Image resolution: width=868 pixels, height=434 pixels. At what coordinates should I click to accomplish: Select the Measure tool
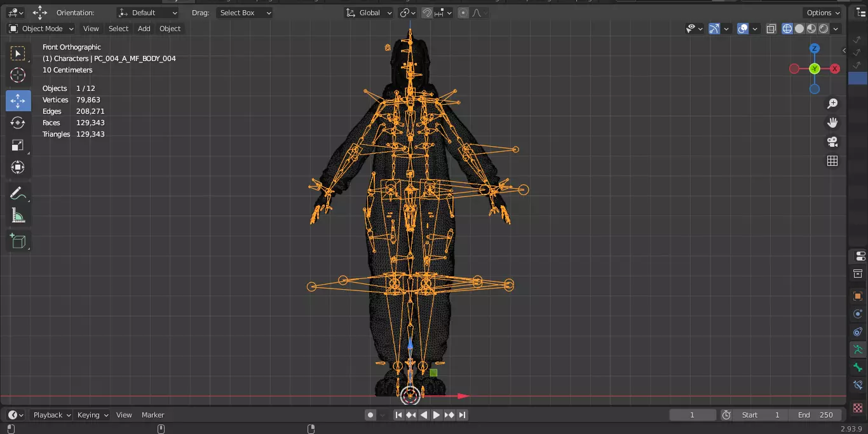click(18, 215)
